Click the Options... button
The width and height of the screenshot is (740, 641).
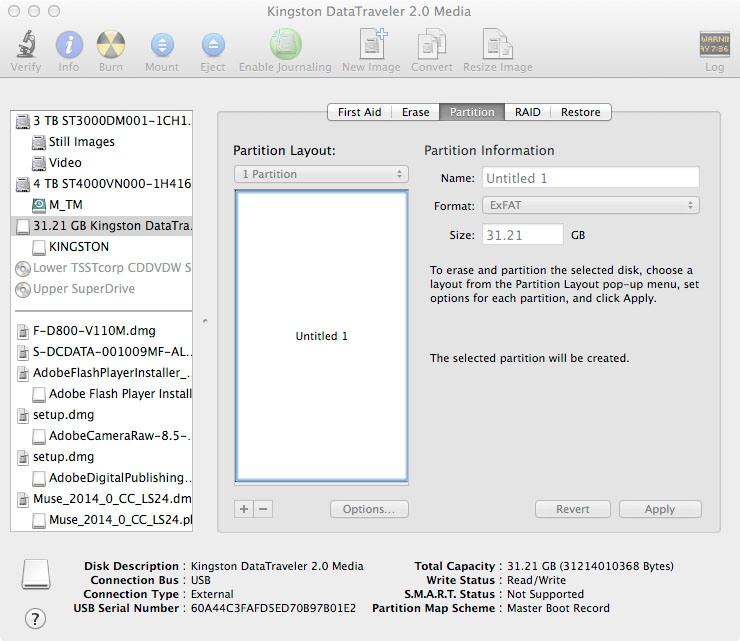(x=369, y=509)
